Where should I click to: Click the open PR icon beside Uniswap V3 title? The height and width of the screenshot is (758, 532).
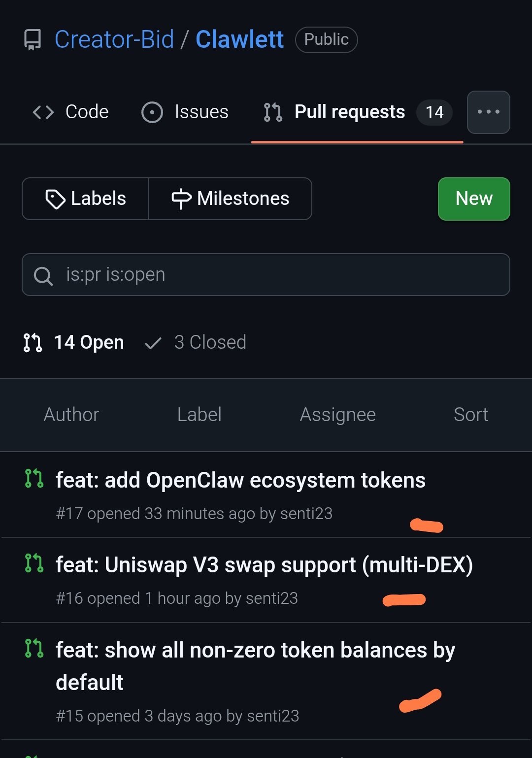pyautogui.click(x=34, y=563)
